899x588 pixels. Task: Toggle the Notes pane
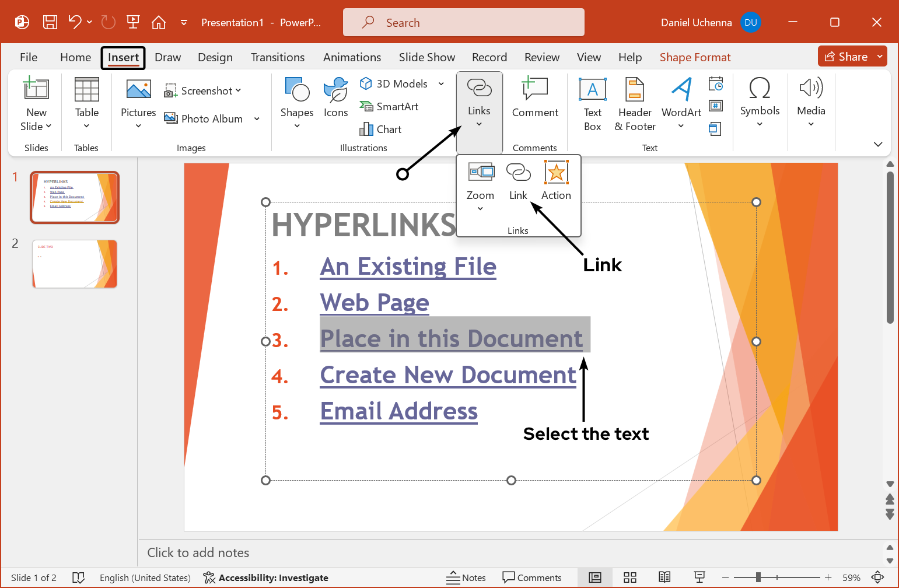466,577
